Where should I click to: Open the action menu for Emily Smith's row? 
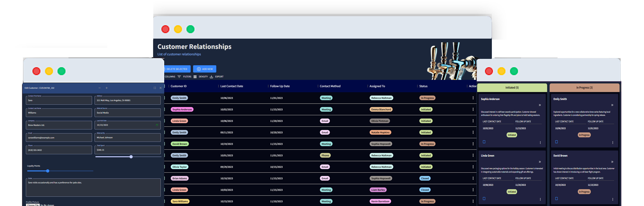pyautogui.click(x=473, y=98)
